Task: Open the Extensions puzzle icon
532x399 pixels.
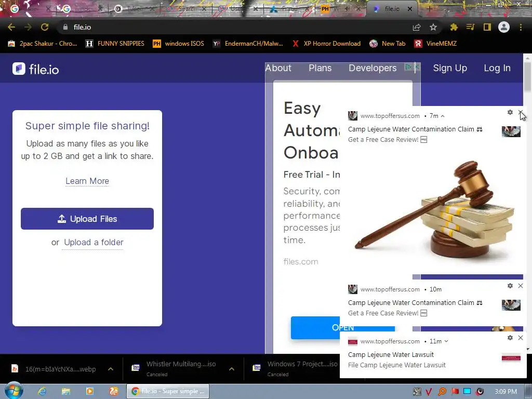Action: coord(454,27)
